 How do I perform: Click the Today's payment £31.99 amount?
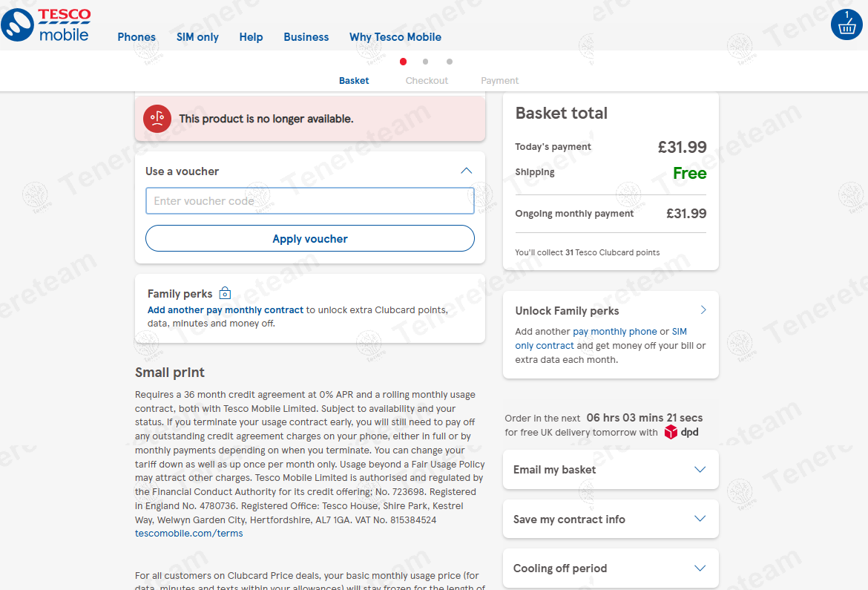[x=682, y=147]
